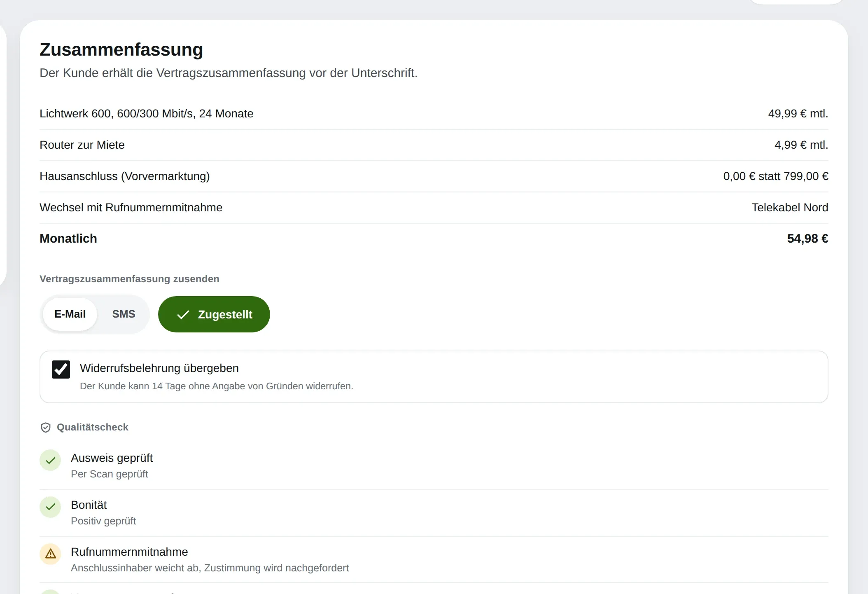The height and width of the screenshot is (594, 868).
Task: Click the 14 Tage Widerruf hint text
Action: [217, 386]
